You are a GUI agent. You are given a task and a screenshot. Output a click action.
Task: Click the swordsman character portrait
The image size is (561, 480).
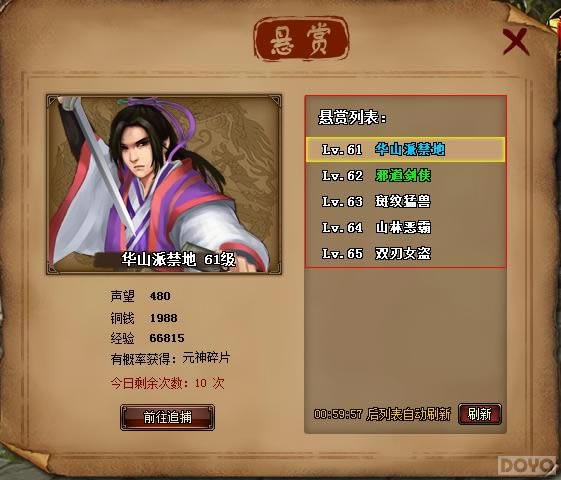[x=164, y=185]
